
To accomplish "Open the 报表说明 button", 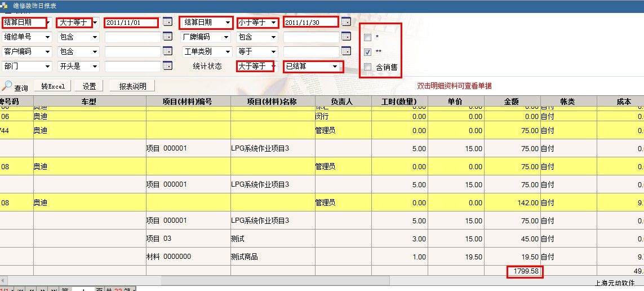I will (132, 86).
